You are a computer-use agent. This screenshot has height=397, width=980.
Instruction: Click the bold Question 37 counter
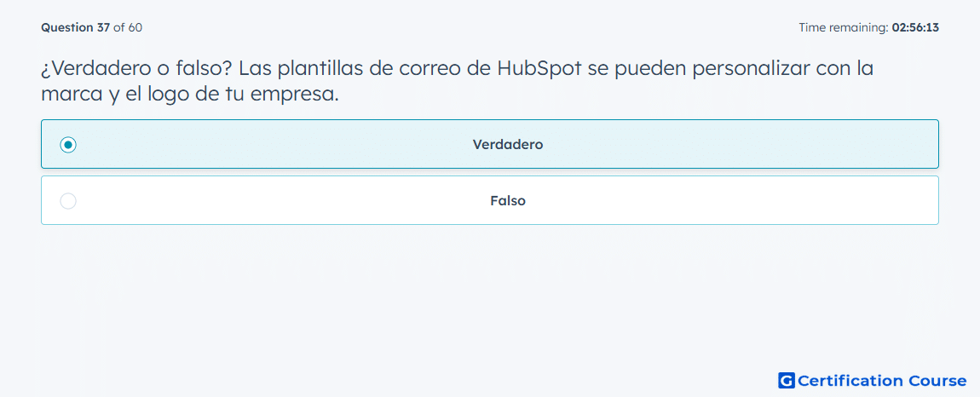(x=76, y=27)
